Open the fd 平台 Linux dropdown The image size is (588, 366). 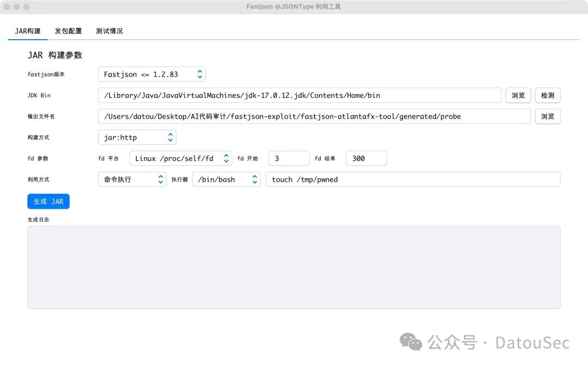(x=181, y=158)
